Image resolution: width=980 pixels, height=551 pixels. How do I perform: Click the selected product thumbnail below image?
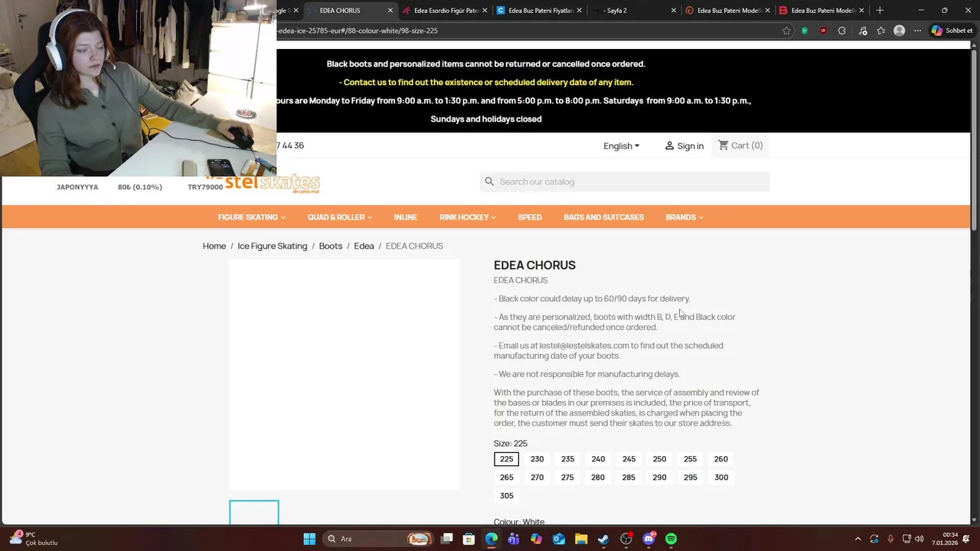[x=254, y=513]
